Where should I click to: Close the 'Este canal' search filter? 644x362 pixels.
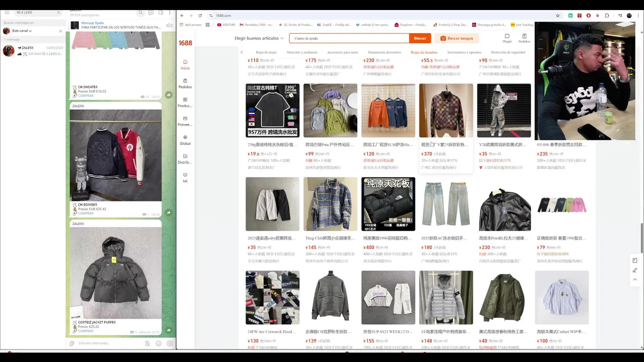(x=61, y=31)
